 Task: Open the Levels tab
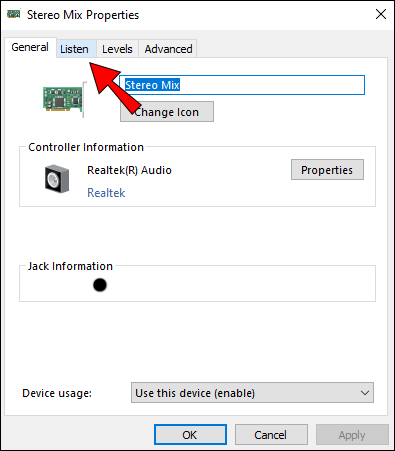117,49
